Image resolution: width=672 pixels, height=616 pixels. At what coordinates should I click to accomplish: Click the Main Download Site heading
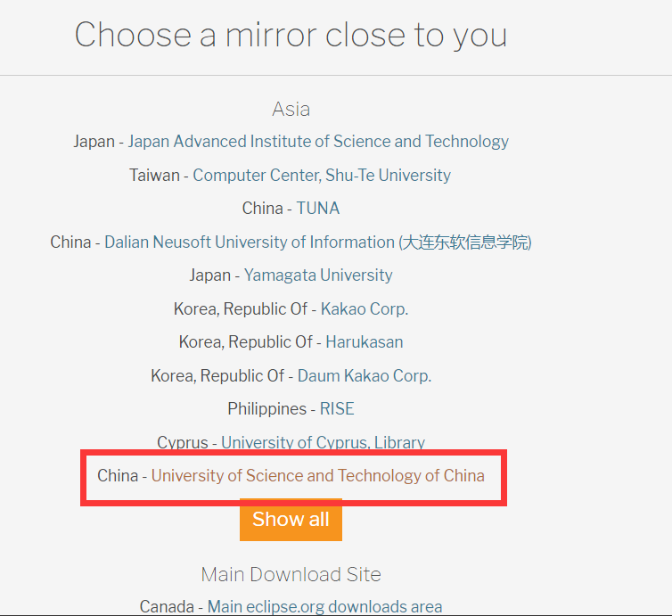[x=291, y=574]
